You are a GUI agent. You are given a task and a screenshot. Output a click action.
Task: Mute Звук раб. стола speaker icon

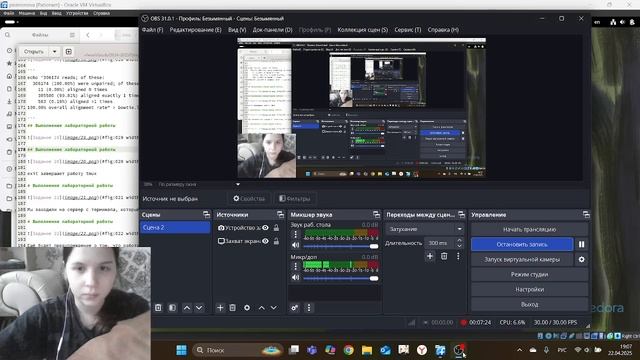coord(296,245)
